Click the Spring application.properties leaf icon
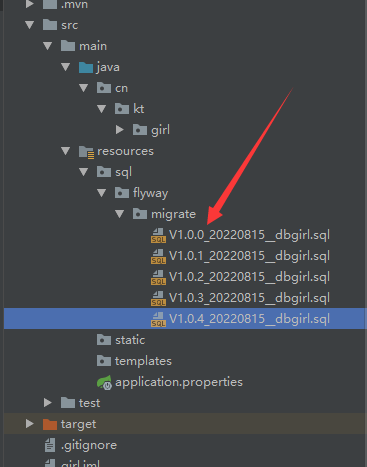The height and width of the screenshot is (467, 367). pos(104,382)
